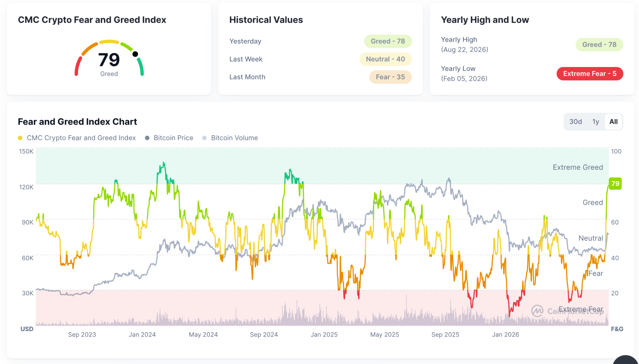Screen dimensions: 639x364
Task: Click the 60K price axis label
Action: 27,258
